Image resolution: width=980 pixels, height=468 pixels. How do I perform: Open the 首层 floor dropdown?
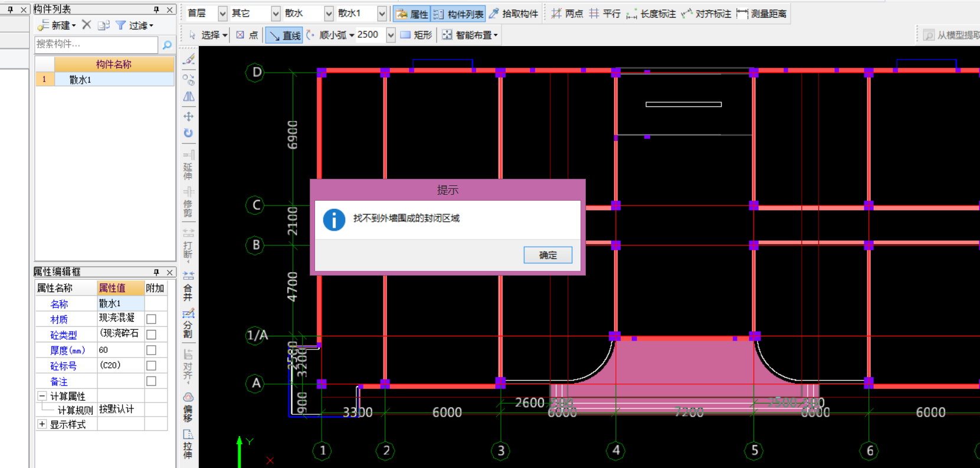(x=222, y=13)
